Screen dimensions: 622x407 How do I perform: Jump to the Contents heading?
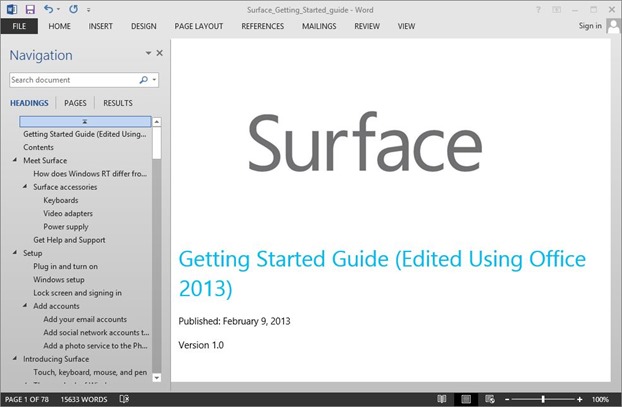click(38, 147)
